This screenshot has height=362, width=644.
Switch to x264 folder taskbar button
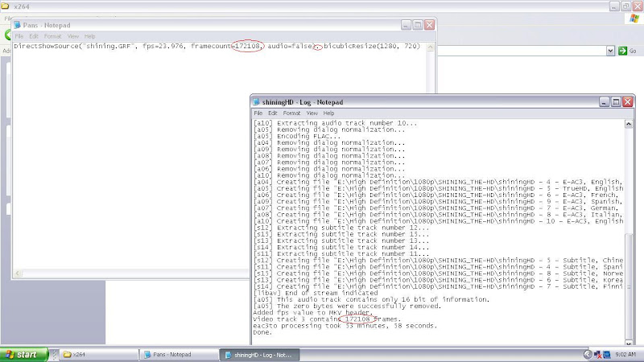98,355
